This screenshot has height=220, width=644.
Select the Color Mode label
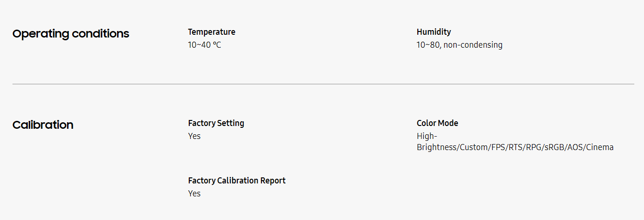coord(437,123)
